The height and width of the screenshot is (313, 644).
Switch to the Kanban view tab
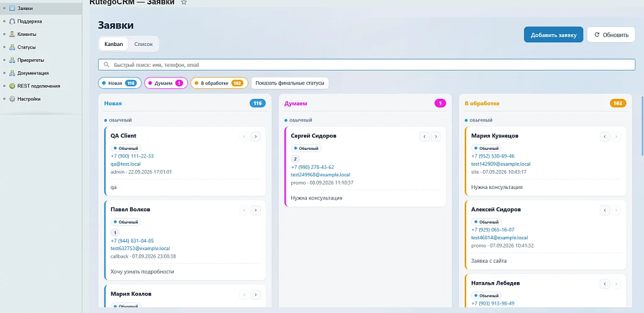point(114,44)
